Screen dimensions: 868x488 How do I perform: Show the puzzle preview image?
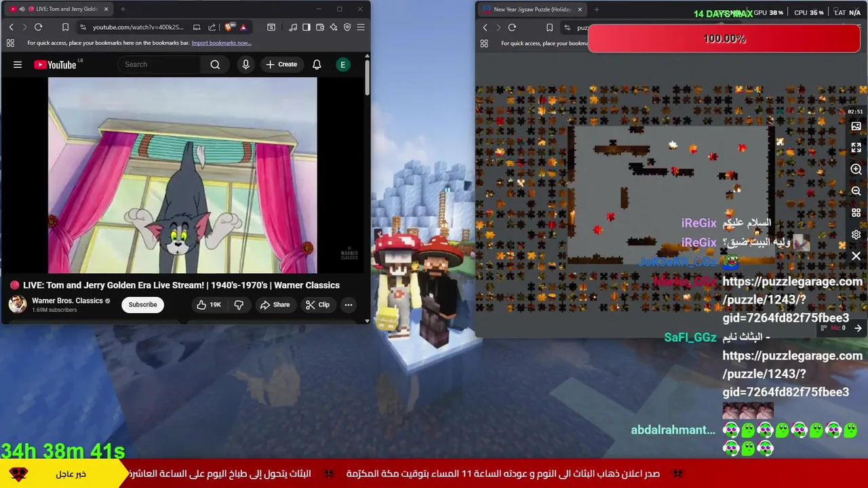(856, 127)
